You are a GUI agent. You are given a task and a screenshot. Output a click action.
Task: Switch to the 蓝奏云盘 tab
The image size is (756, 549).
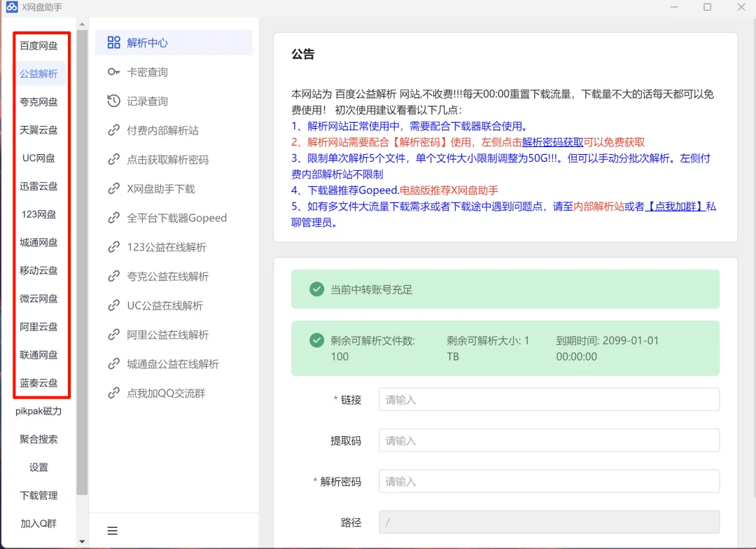click(x=38, y=382)
